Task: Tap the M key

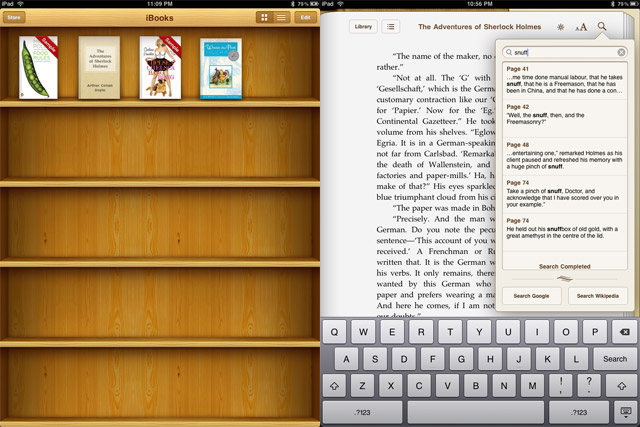Action: point(533,385)
